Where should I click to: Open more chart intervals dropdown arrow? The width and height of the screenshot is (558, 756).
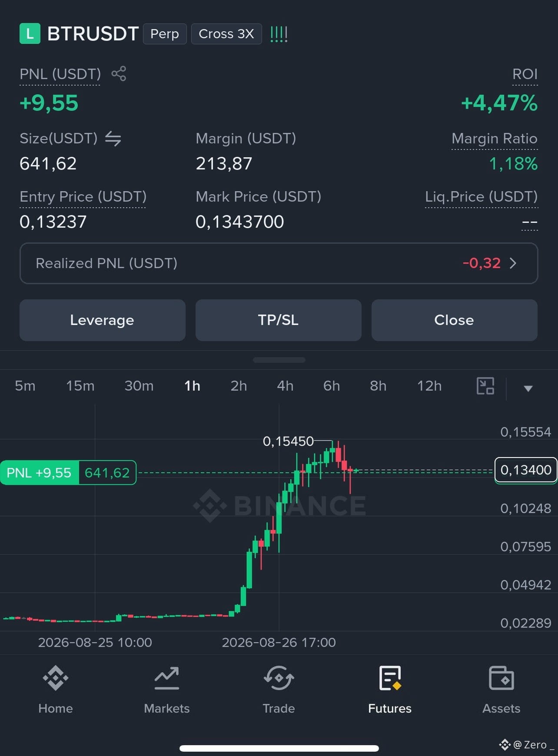(528, 388)
